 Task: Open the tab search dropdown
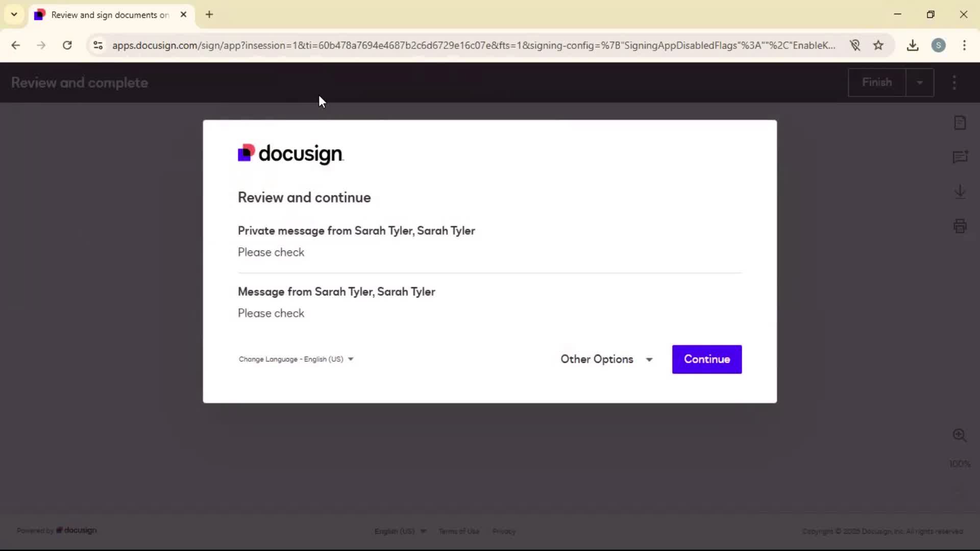pos(14,14)
